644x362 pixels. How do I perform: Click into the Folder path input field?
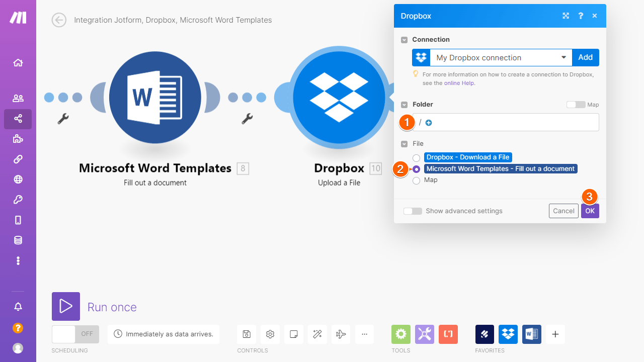(506, 122)
